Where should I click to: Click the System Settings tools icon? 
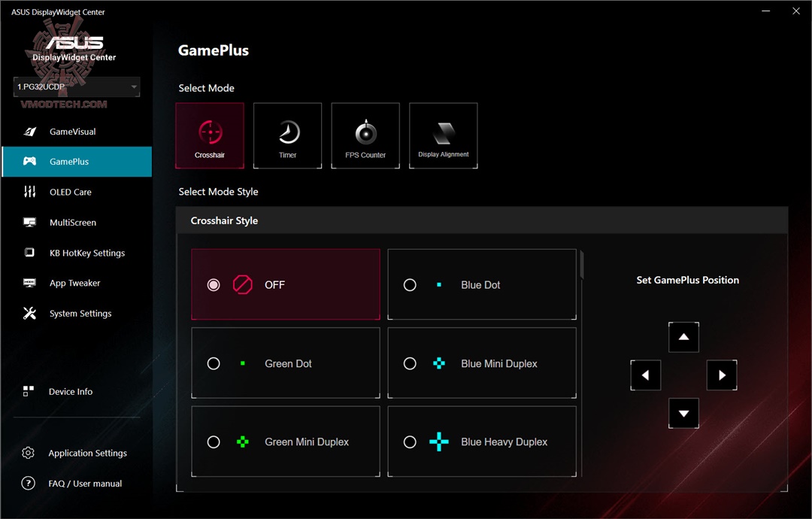coord(29,313)
